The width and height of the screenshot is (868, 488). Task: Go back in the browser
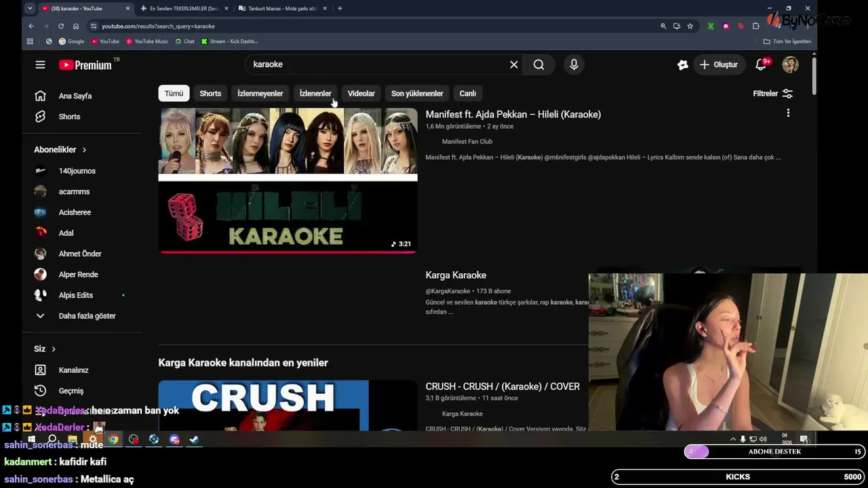point(31,26)
